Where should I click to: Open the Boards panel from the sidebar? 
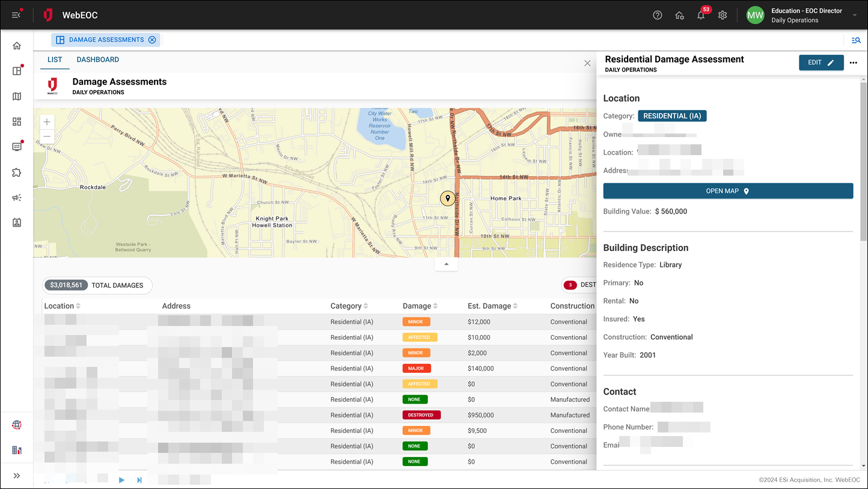coord(16,70)
